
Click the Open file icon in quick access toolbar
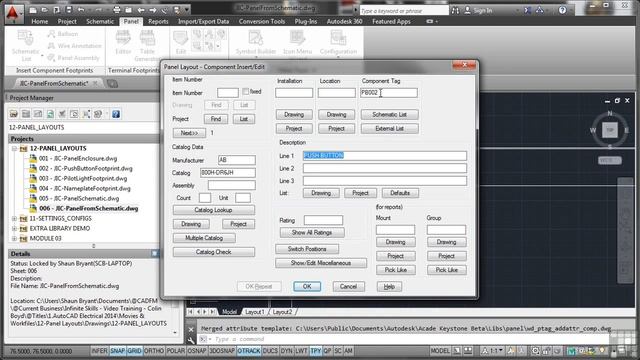coord(45,10)
